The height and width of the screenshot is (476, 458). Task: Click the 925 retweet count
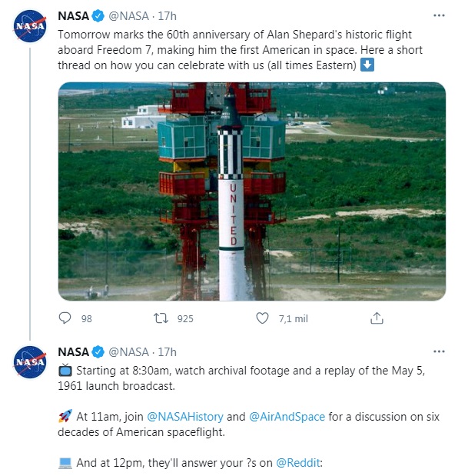pos(185,319)
